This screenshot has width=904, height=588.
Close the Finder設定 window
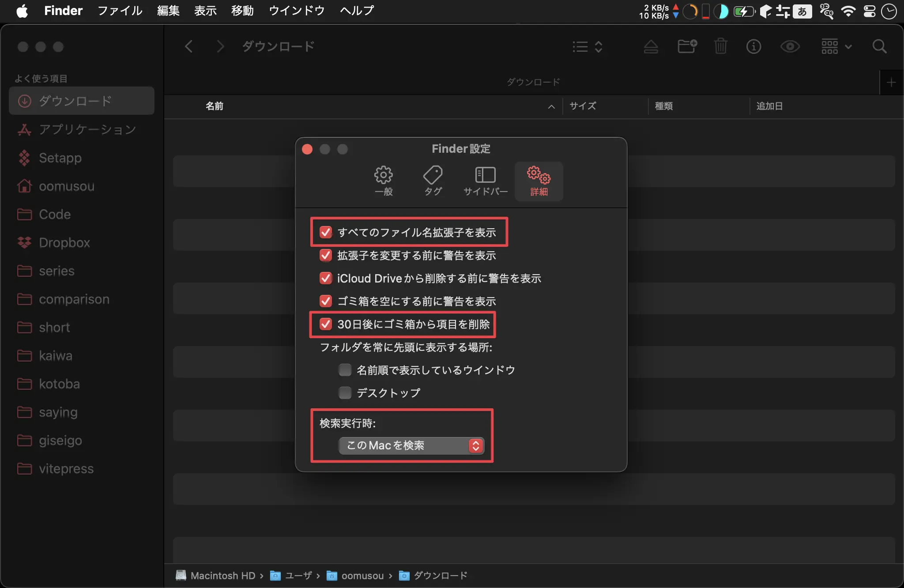[x=307, y=149]
